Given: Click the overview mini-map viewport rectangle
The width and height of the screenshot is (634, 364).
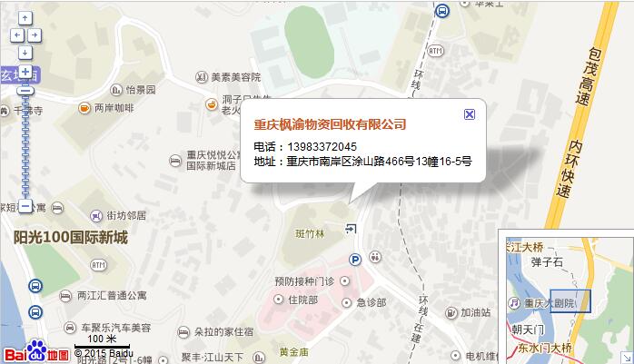Looking at the screenshot, I should [570, 301].
